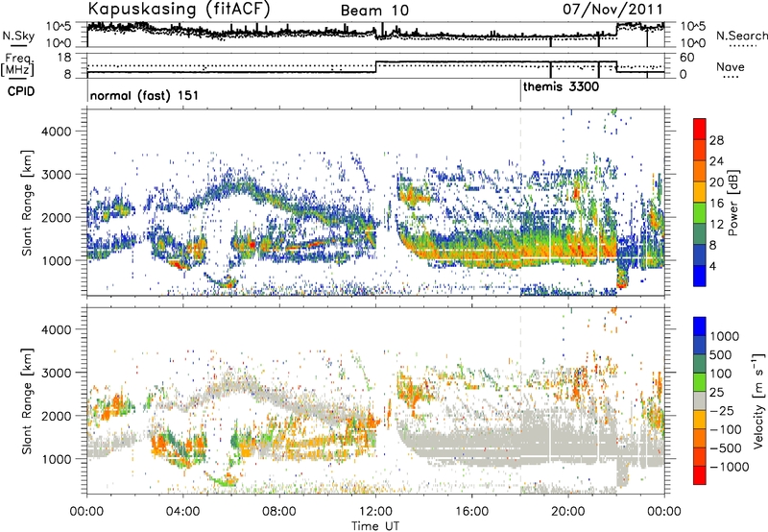This screenshot has width=768, height=532.
Task: Select the Power panel's Slant Range [km] label
Action: pos(27,203)
